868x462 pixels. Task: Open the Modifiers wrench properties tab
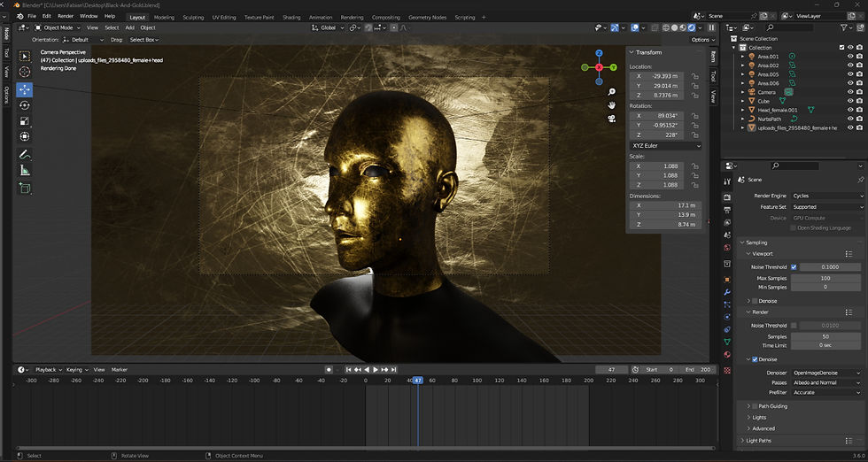point(727,292)
